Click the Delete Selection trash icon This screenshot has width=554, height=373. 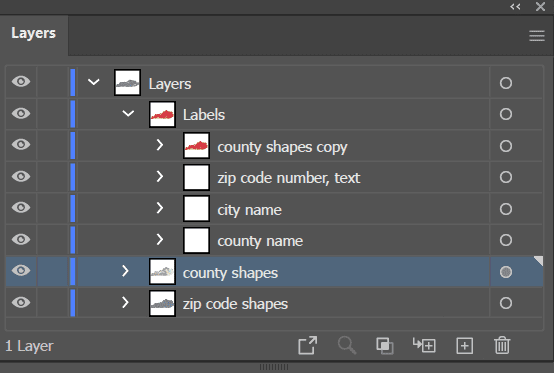click(x=502, y=345)
